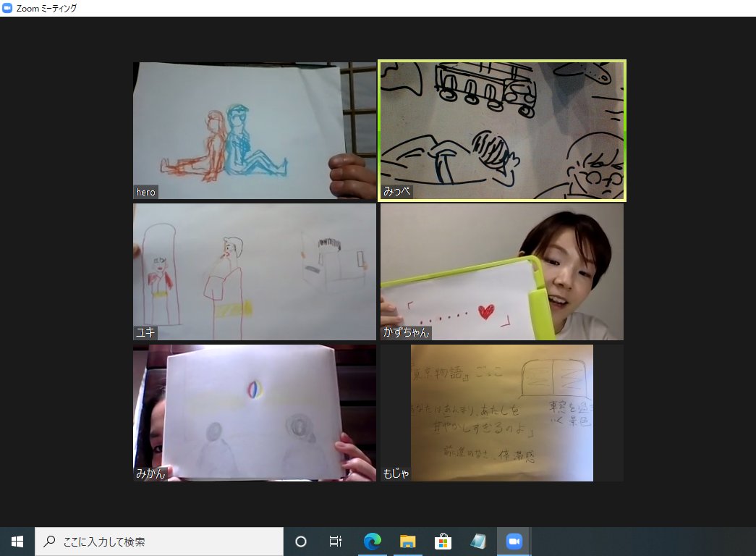Screen dimensions: 756x556
Task: Click the hero participant name label
Action: pyautogui.click(x=145, y=192)
